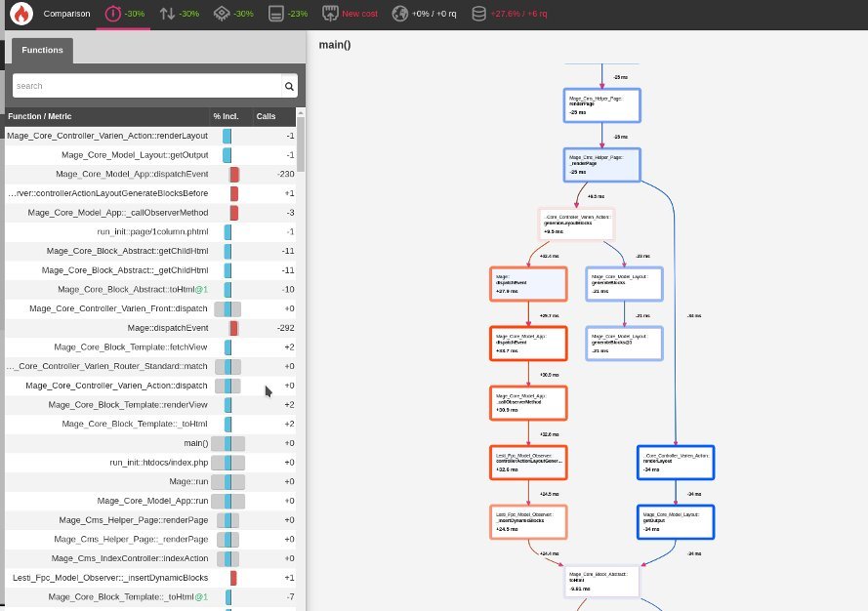The image size is (868, 611).
Task: Open the Functions tab
Action: tap(43, 50)
